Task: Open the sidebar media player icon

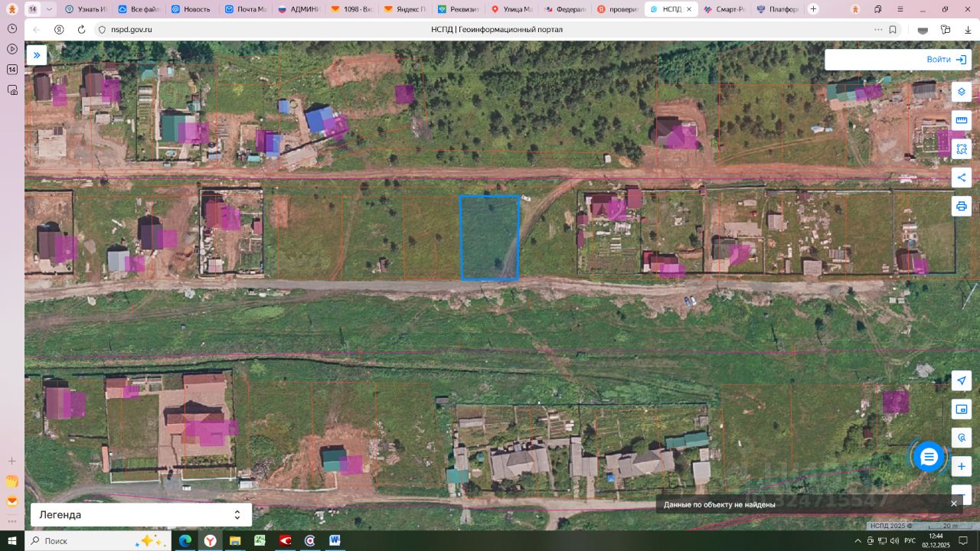Action: pyautogui.click(x=12, y=49)
